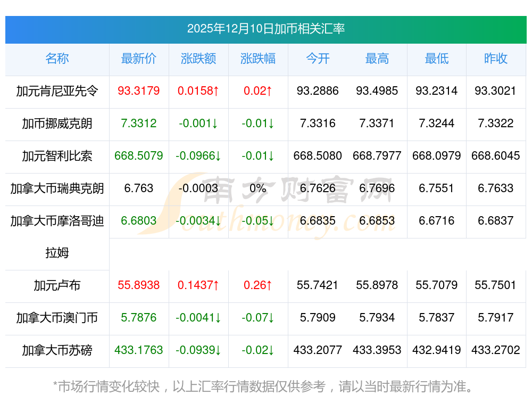Select the 加拿大币摩洛哥迪拉姆 row name

pos(57,237)
